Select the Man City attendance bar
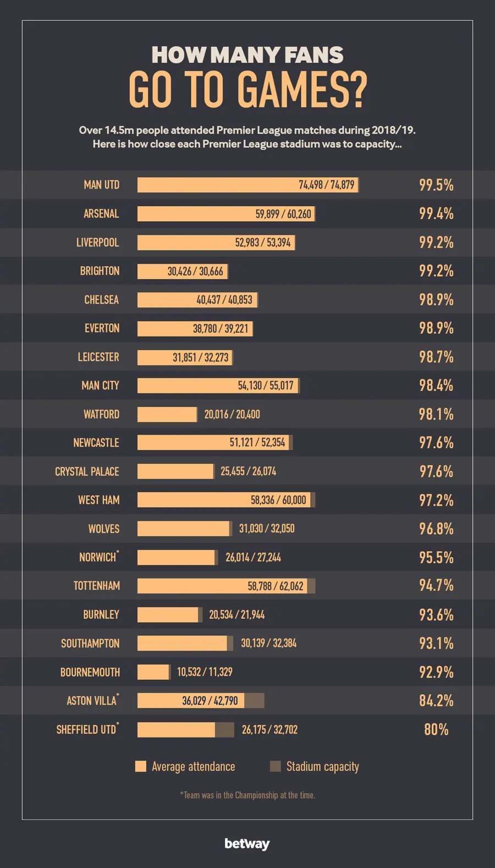This screenshot has height=868, width=495. tap(218, 386)
